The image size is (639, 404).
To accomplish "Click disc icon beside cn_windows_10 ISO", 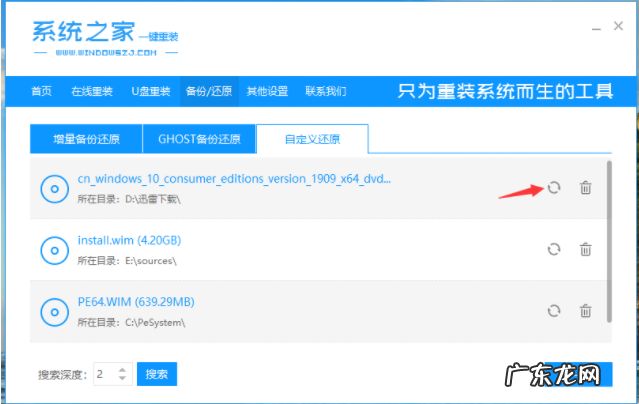I will [54, 189].
